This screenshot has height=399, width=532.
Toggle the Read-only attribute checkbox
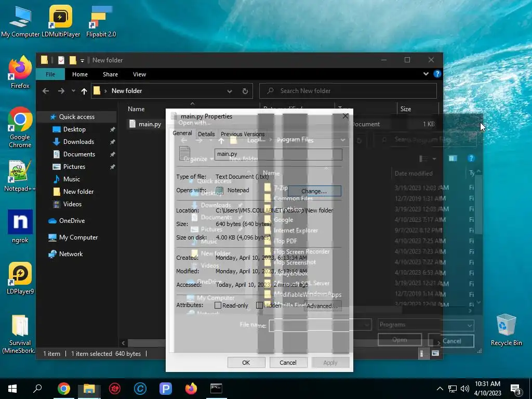point(218,305)
